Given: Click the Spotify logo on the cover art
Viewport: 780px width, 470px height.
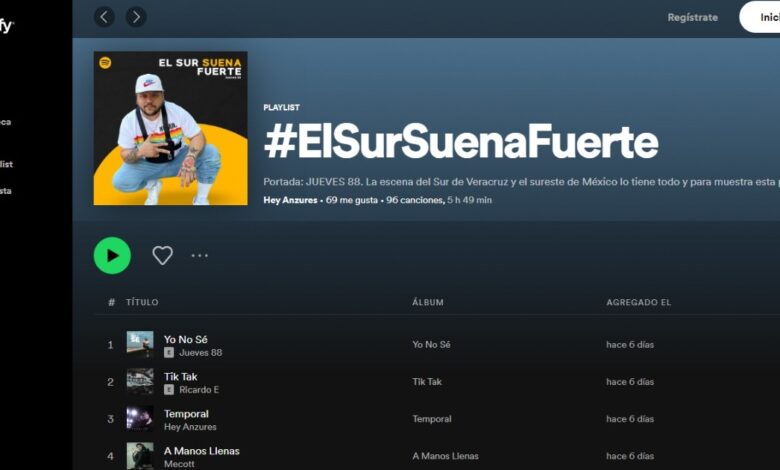Looking at the screenshot, I should point(105,63).
